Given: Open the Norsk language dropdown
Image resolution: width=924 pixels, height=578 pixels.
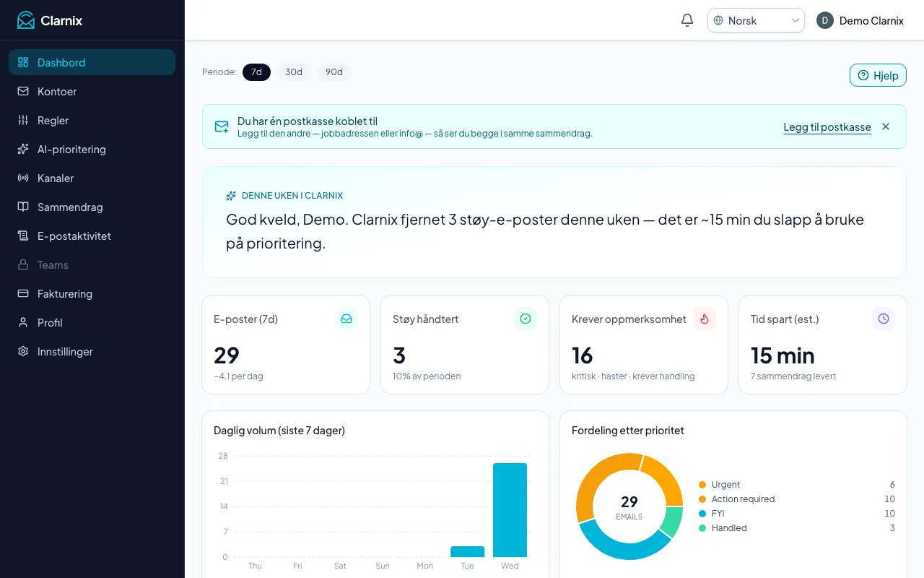Looking at the screenshot, I should tap(756, 20).
